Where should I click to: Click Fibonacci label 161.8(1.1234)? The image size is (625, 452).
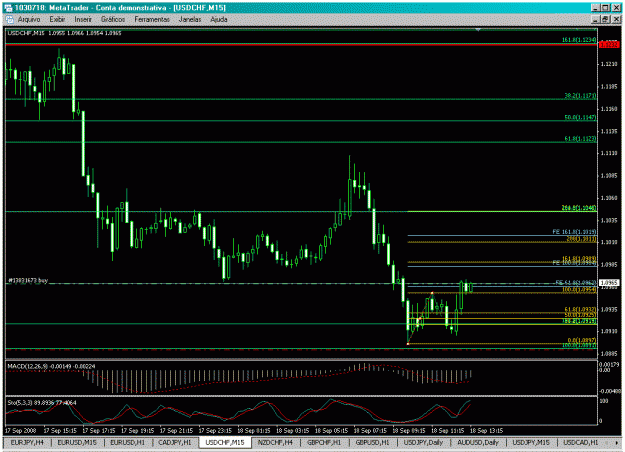pyautogui.click(x=579, y=40)
